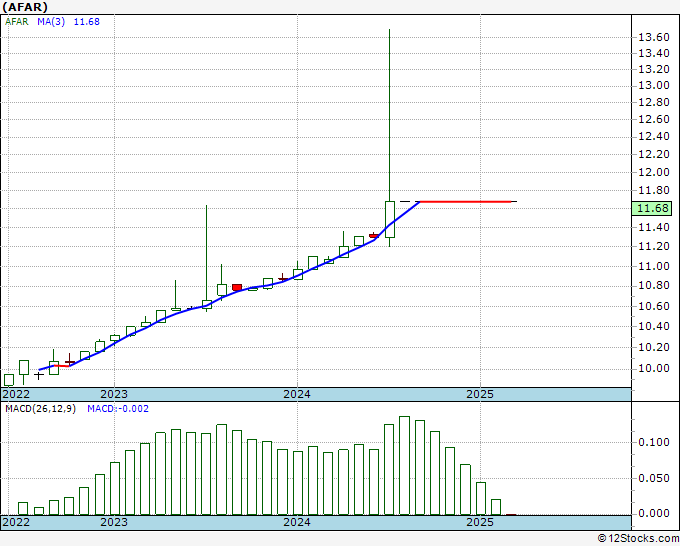The width and height of the screenshot is (680, 546).
Task: Click the red candle near 10.80
Action: coord(237,287)
